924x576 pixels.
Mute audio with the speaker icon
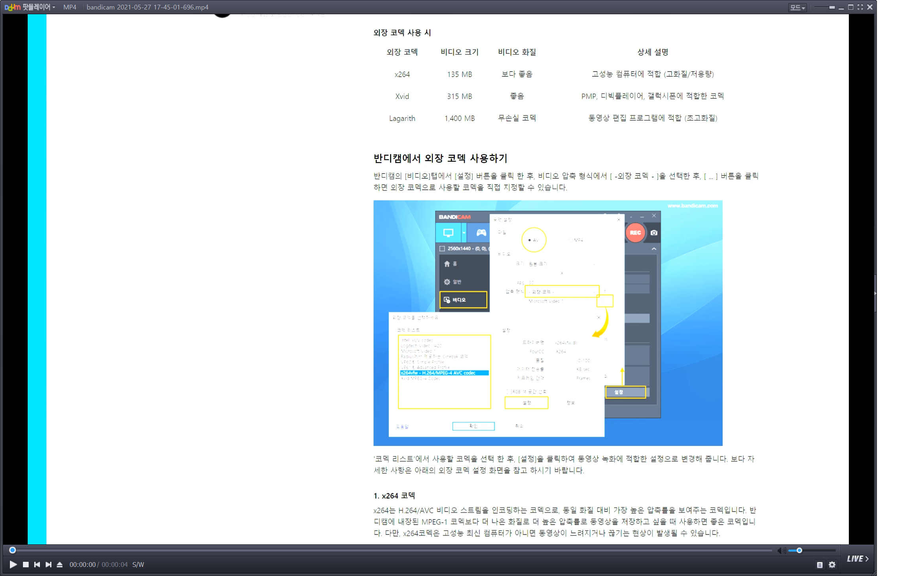(x=781, y=550)
